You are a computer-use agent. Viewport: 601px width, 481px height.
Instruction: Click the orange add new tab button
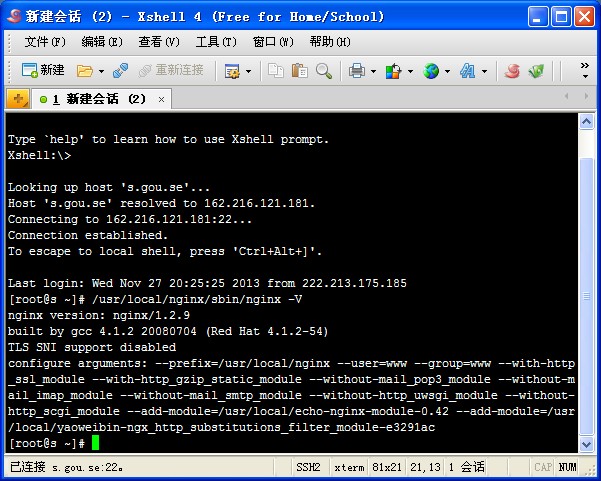[x=17, y=99]
